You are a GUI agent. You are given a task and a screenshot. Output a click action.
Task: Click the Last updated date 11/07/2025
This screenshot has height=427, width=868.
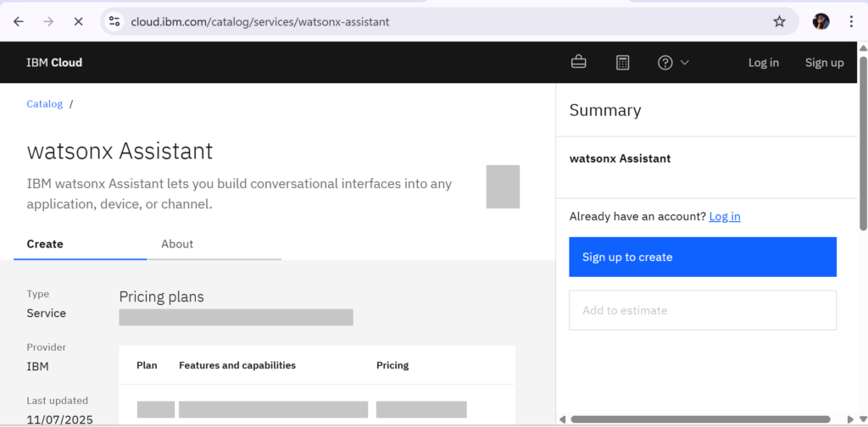pyautogui.click(x=60, y=420)
